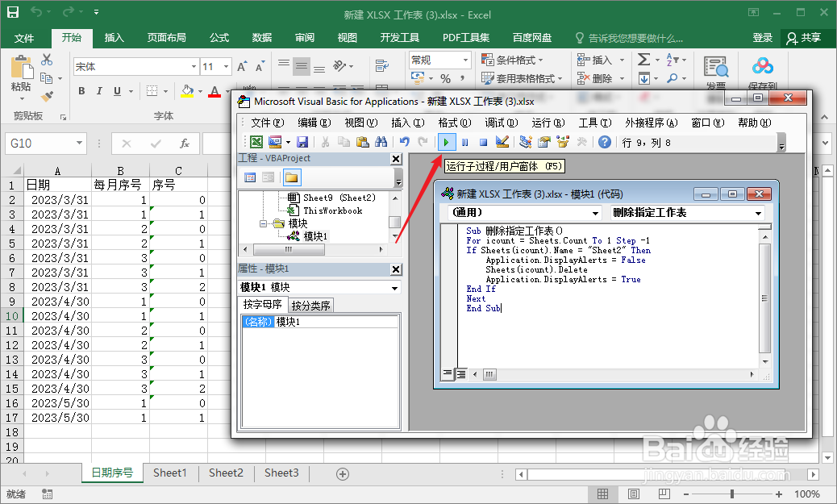Click the Cut scissors icon in Excel ribbon
The width and height of the screenshot is (837, 504).
point(47,59)
